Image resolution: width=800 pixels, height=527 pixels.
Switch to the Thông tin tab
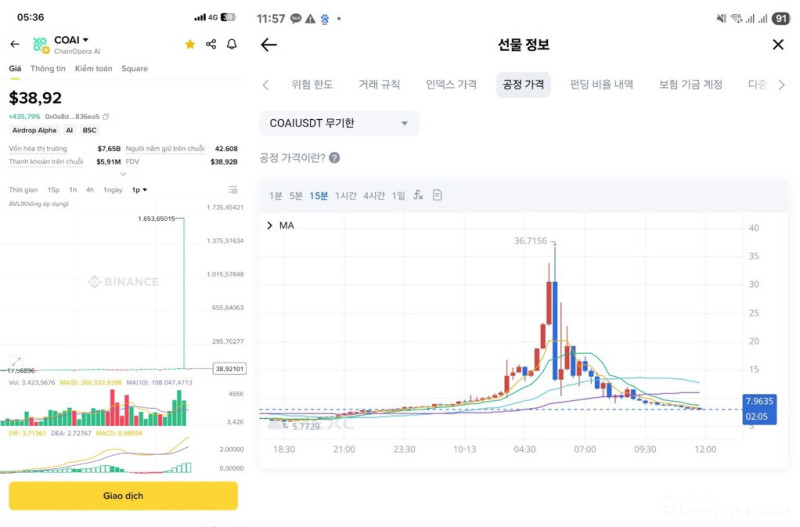coord(48,69)
